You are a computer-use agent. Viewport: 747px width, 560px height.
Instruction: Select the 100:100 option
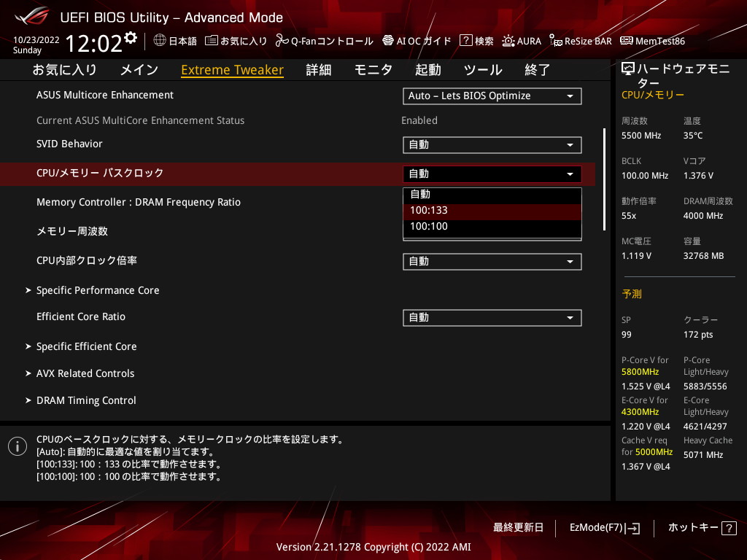[492, 227]
